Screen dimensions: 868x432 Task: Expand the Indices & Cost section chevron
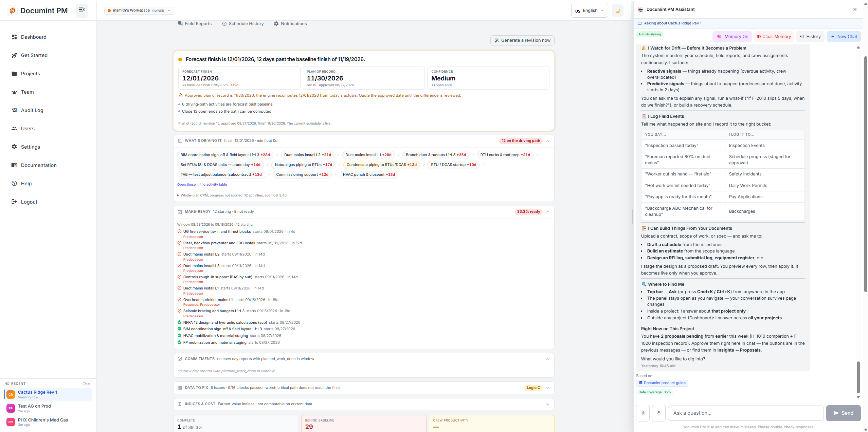point(548,404)
